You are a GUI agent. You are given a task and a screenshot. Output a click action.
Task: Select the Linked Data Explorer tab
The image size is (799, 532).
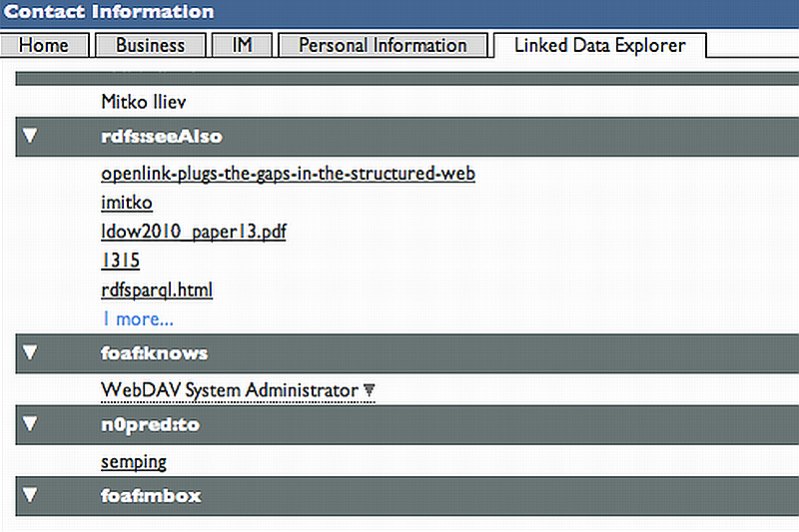coord(599,45)
